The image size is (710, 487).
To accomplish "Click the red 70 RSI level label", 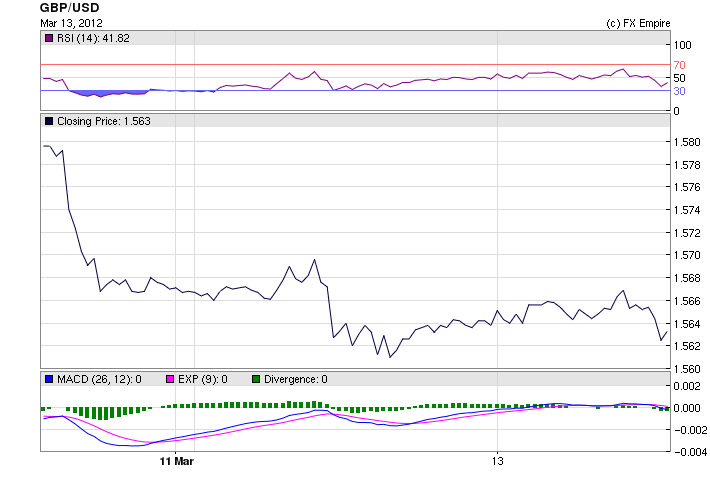I will [679, 65].
